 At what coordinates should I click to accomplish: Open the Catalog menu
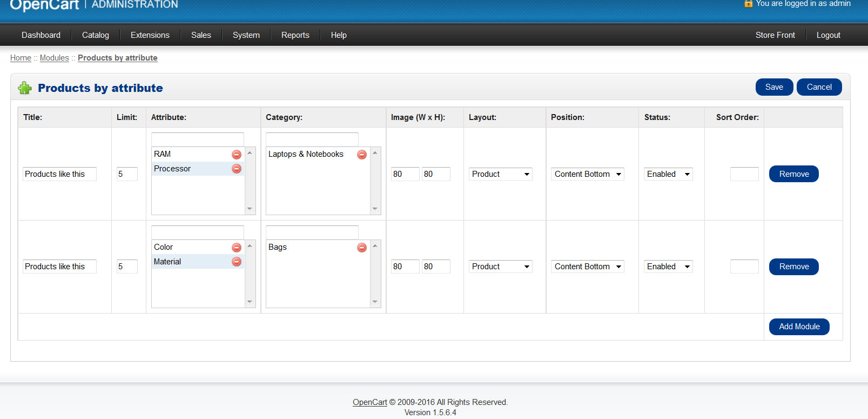point(96,35)
